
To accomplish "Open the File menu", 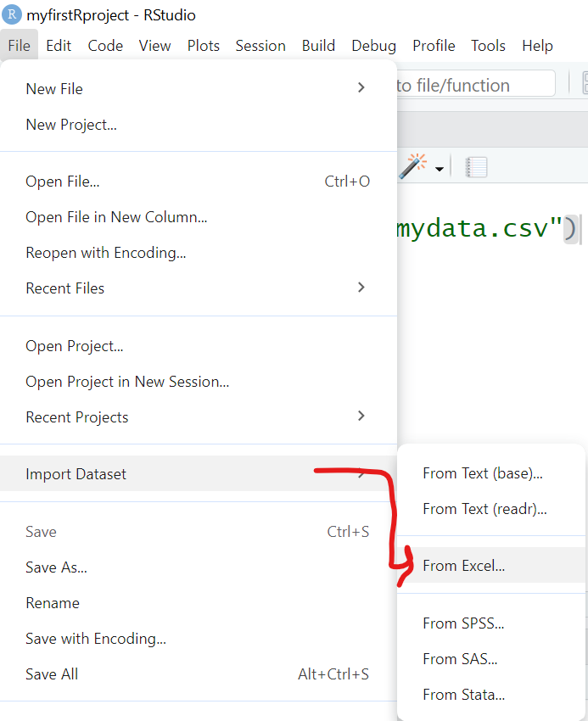I will pos(20,46).
